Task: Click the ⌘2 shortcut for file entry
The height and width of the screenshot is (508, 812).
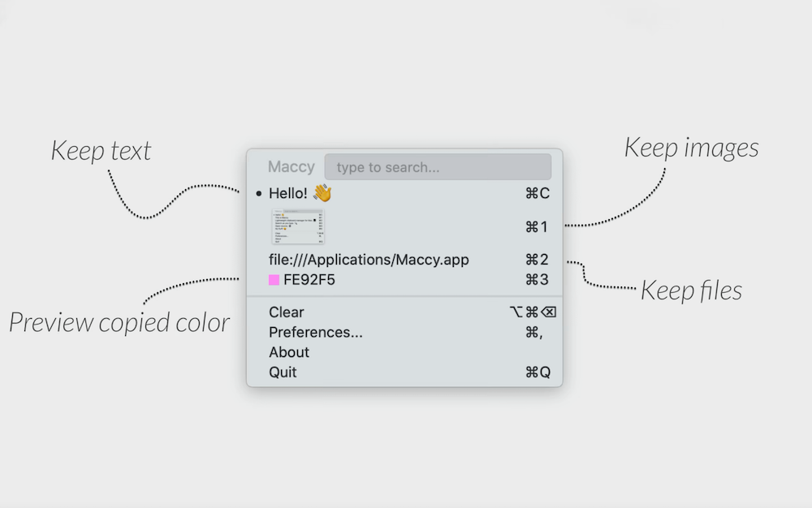Action: 537,260
